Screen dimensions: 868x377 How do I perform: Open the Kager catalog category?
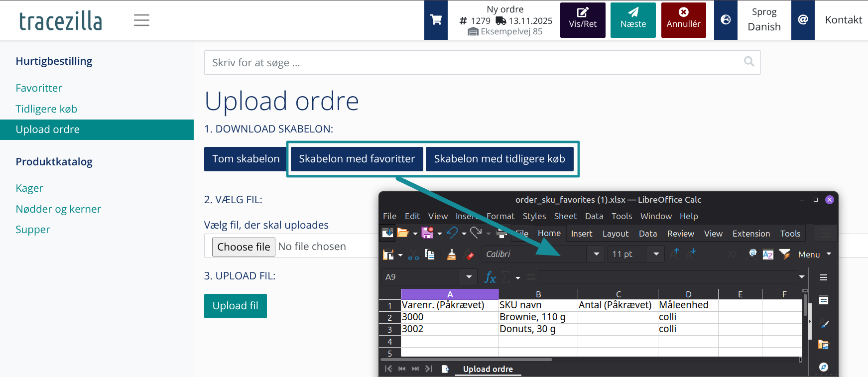29,188
